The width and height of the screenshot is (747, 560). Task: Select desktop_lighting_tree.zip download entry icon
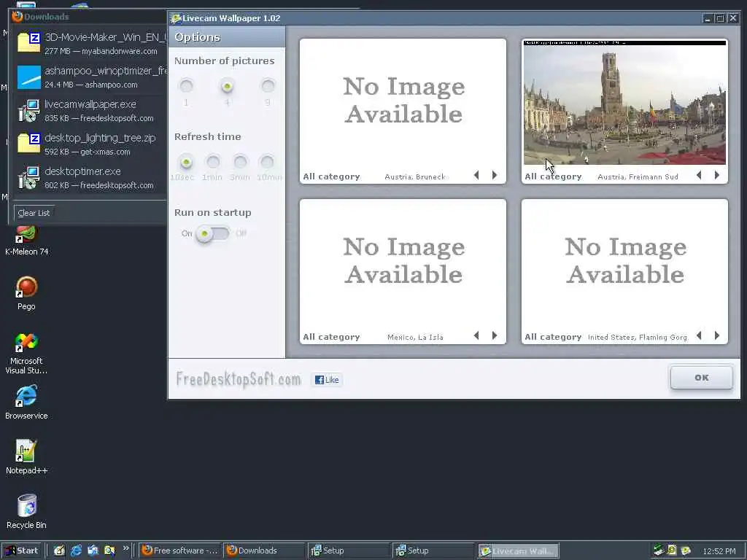tap(29, 144)
